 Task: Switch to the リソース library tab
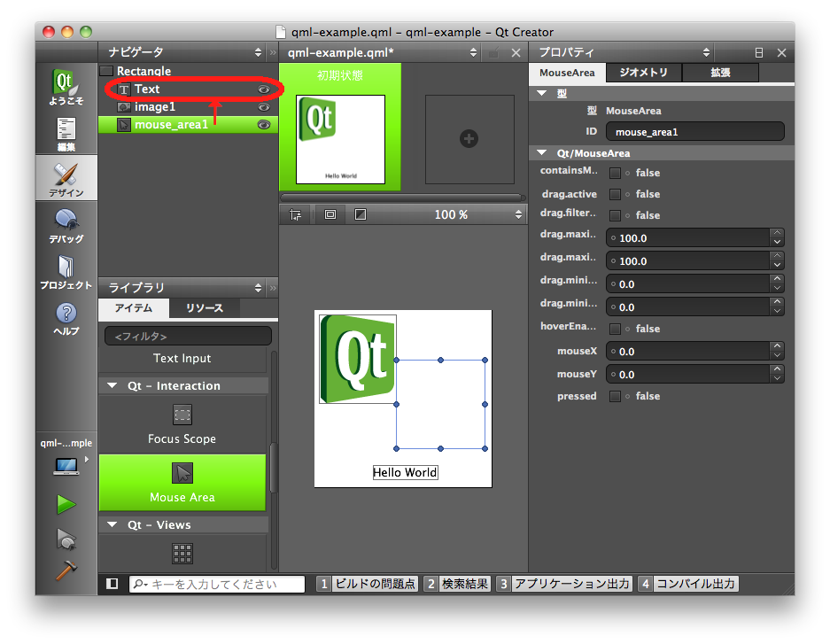[x=205, y=308]
